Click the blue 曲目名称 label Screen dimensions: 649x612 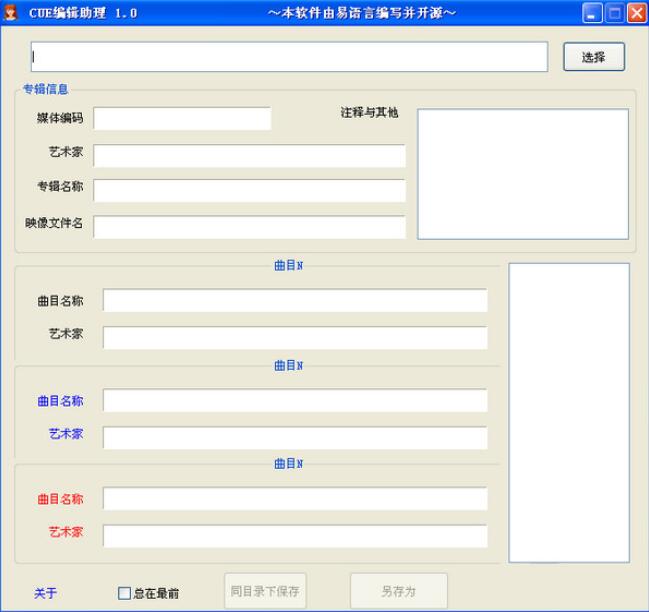click(x=60, y=401)
